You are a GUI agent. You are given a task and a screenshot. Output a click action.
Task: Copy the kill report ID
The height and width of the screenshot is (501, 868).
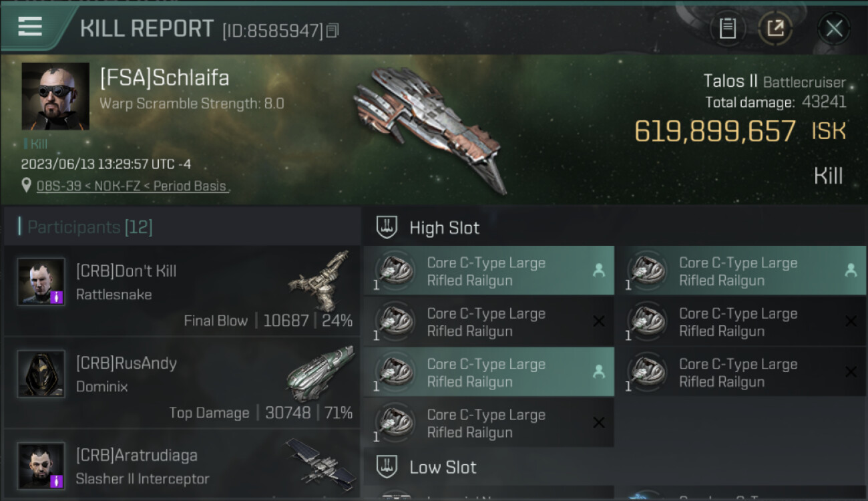(333, 30)
